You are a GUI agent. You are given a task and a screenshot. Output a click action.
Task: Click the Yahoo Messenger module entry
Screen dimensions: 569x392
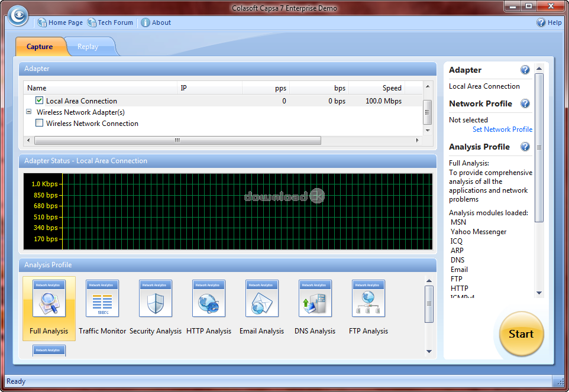(x=479, y=232)
